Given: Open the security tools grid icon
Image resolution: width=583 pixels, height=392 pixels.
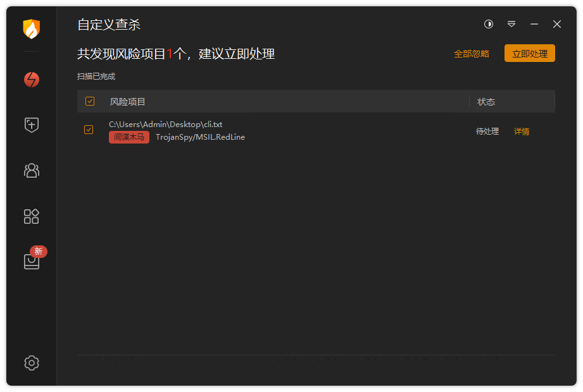Looking at the screenshot, I should click(31, 216).
